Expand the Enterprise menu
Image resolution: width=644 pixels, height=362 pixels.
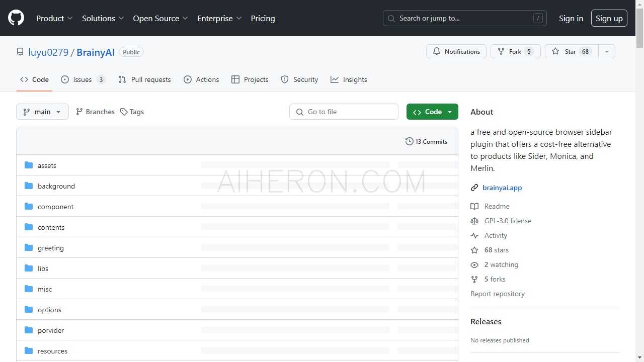(x=219, y=18)
